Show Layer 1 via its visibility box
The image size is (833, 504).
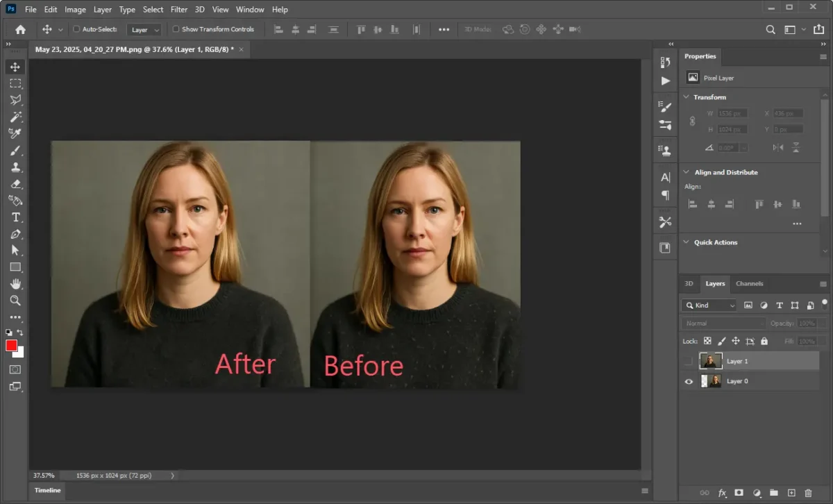(689, 361)
